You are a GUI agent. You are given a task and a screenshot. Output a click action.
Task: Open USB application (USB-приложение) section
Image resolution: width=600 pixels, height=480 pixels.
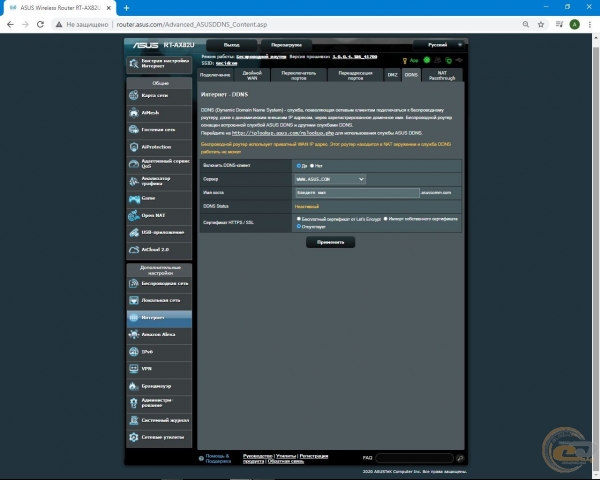click(159, 232)
